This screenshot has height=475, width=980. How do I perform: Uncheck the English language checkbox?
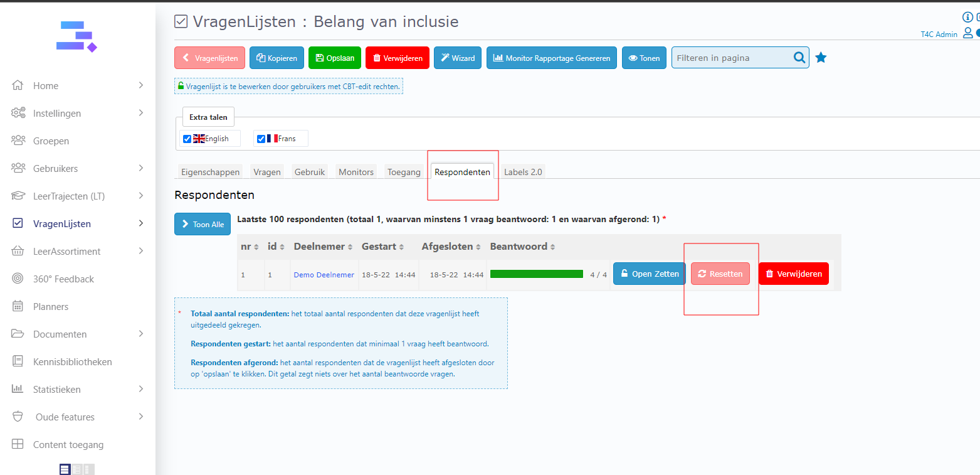pyautogui.click(x=187, y=139)
